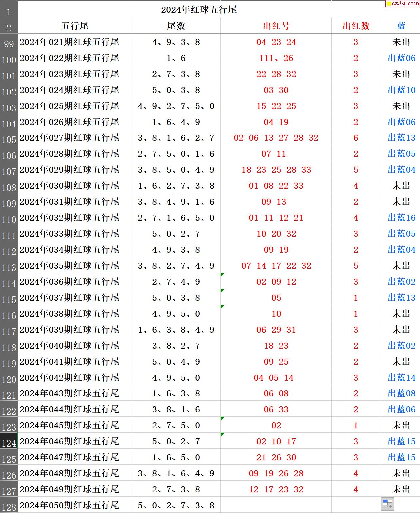Screen dimensions: 420x513
Task: Click red numbers cell 02 06 13 27 28 32
Action: 276,138
